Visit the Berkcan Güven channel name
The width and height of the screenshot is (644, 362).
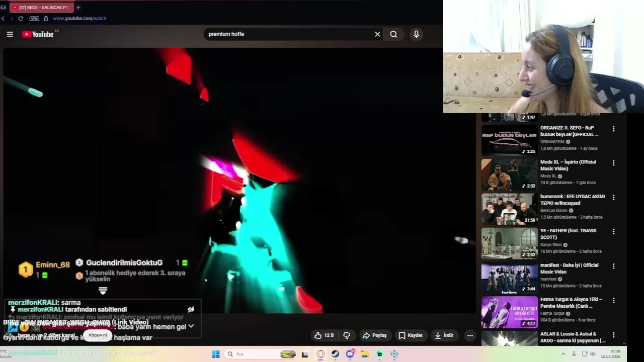pyautogui.click(x=553, y=211)
